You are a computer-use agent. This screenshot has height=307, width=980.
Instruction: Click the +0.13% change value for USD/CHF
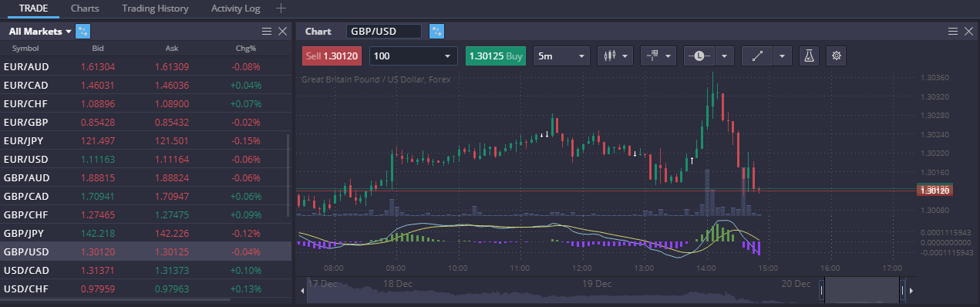tap(246, 288)
